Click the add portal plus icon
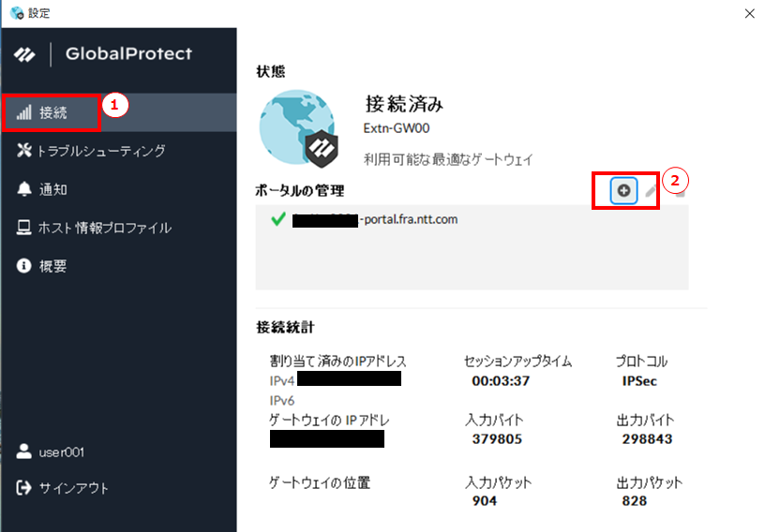This screenshot has height=532, width=765. click(623, 191)
